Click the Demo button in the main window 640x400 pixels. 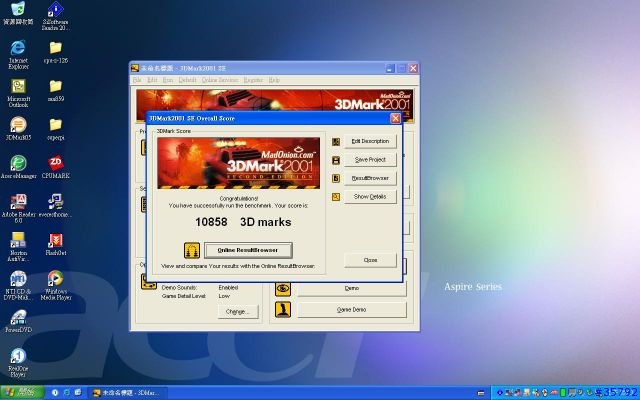[x=351, y=288]
